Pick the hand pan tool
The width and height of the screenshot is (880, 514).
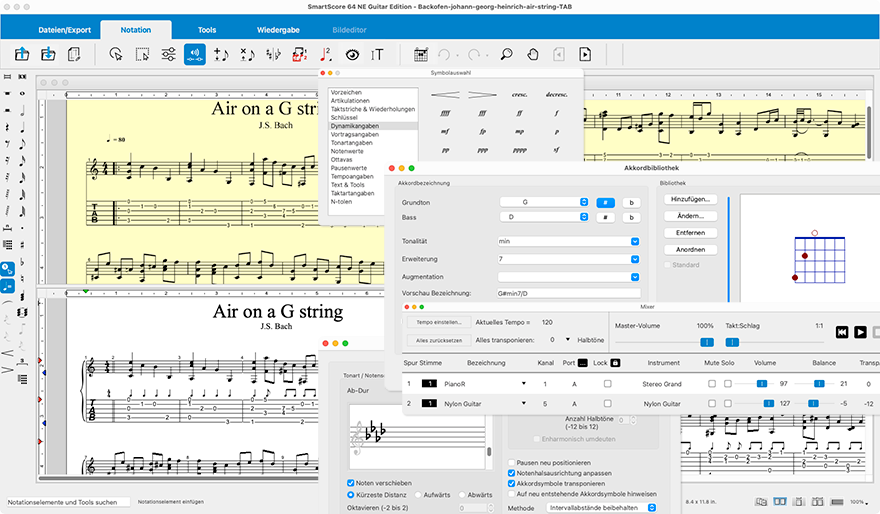[x=532, y=54]
